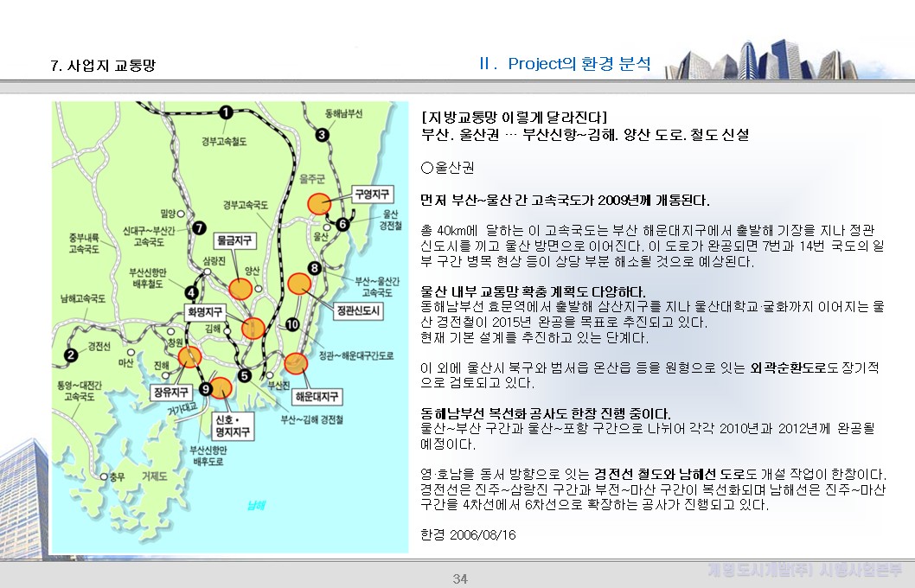Select the 물금지구 label box
Viewport: 915px width, 588px height.
click(x=236, y=240)
